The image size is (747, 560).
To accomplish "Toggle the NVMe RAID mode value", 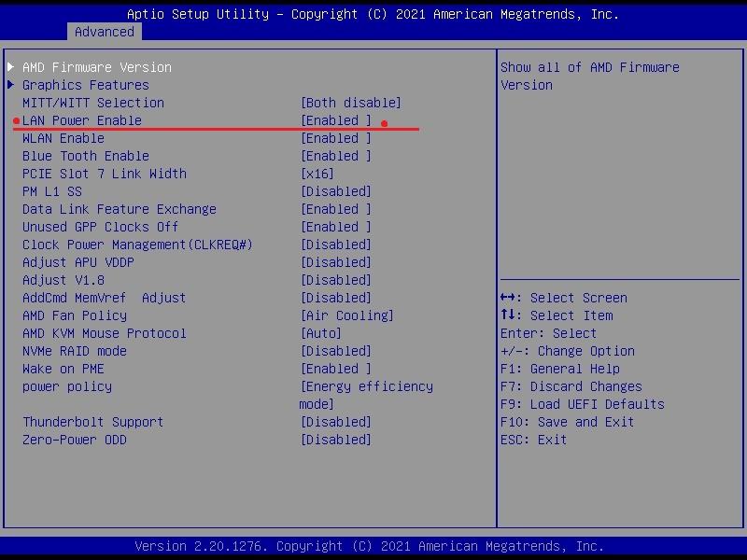I will pyautogui.click(x=336, y=351).
